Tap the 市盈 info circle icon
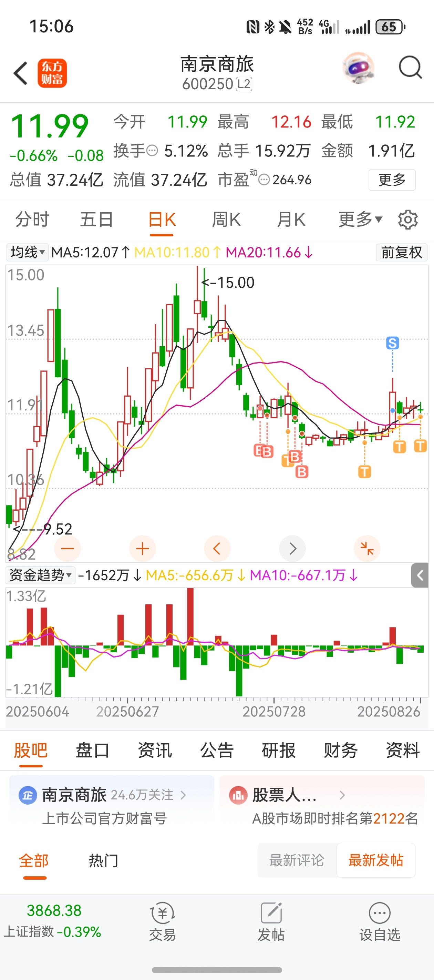This screenshot has width=434, height=980. [x=264, y=180]
